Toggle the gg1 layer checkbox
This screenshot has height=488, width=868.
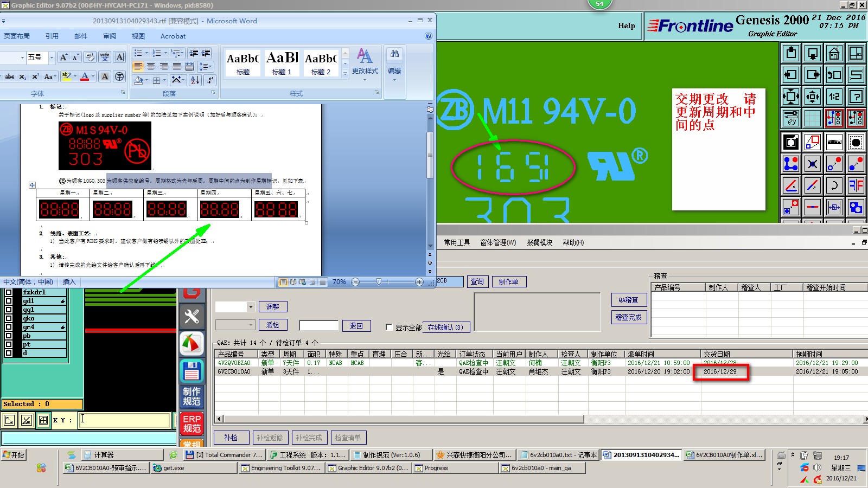(9, 310)
